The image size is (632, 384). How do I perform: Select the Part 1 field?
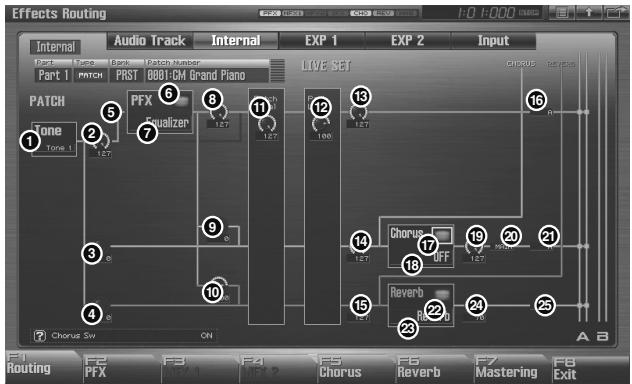coord(53,75)
